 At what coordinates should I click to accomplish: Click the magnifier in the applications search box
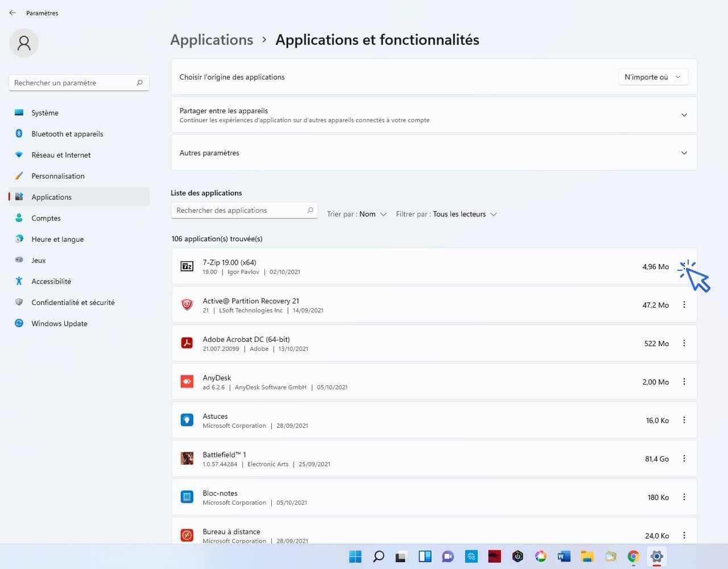[310, 211]
